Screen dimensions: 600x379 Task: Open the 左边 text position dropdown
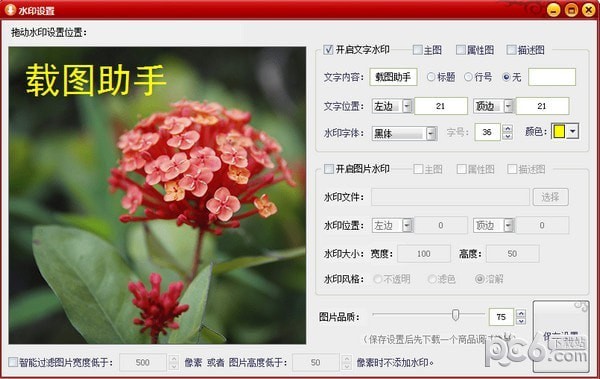point(407,106)
